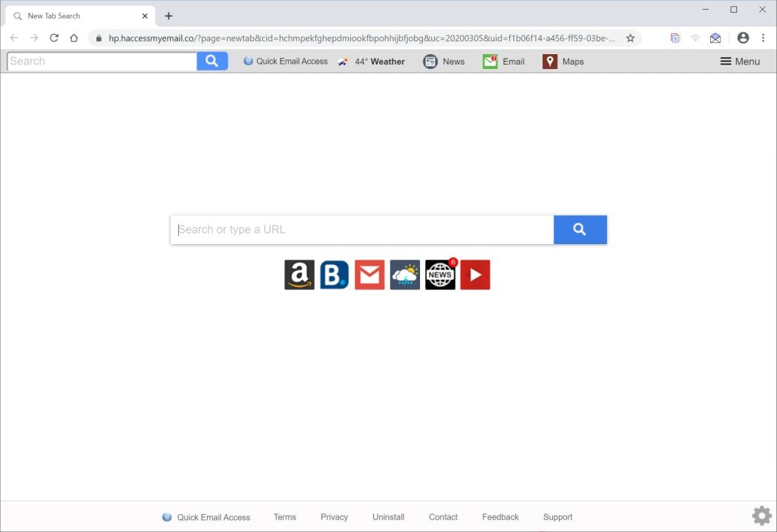The width and height of the screenshot is (777, 532).
Task: Open the Contact link
Action: click(444, 517)
